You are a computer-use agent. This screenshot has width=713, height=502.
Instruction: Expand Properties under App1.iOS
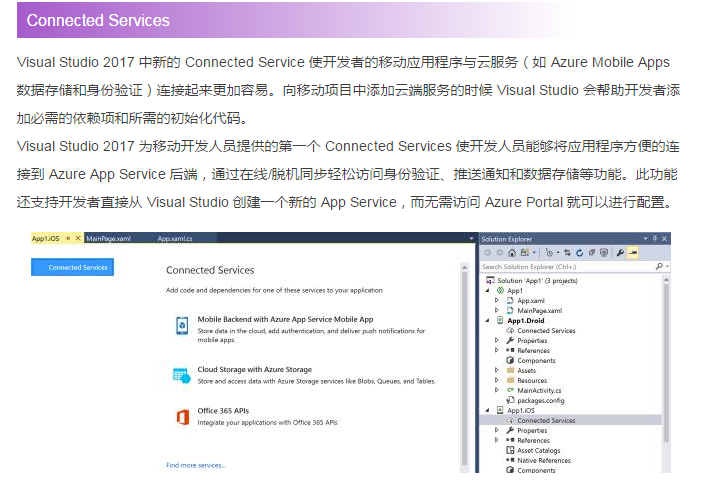pyautogui.click(x=497, y=430)
